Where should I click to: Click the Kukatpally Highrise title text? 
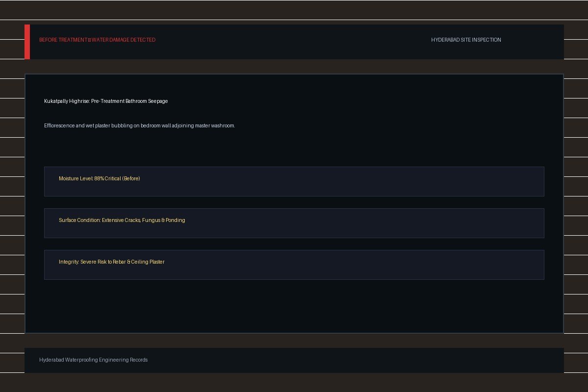click(x=106, y=101)
